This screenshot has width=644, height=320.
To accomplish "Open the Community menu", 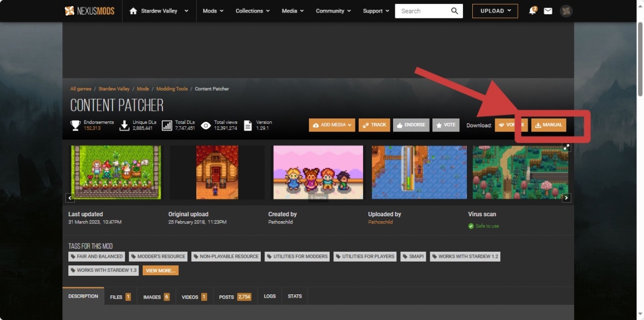I will (333, 11).
